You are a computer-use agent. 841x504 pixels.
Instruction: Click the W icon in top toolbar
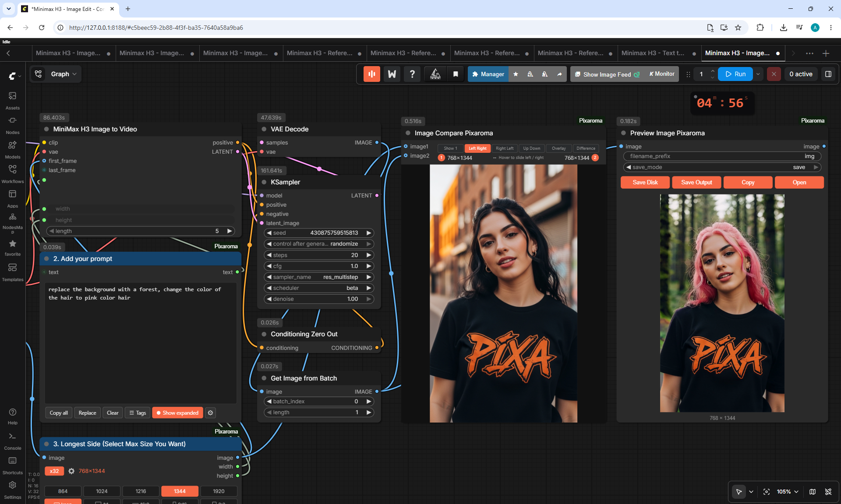click(392, 74)
